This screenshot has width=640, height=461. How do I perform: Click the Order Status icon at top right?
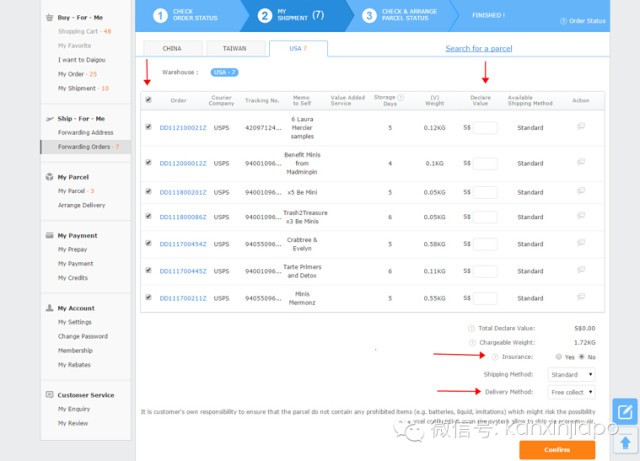click(565, 20)
